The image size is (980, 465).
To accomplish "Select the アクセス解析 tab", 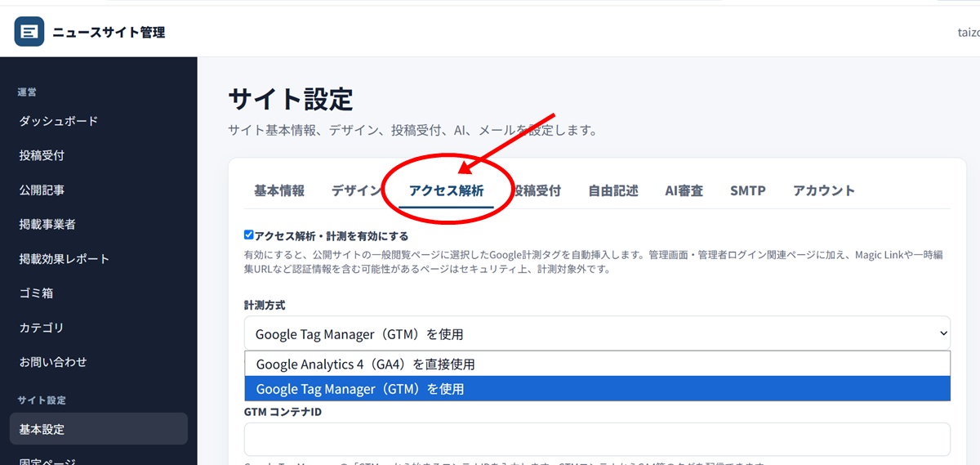I will (447, 190).
